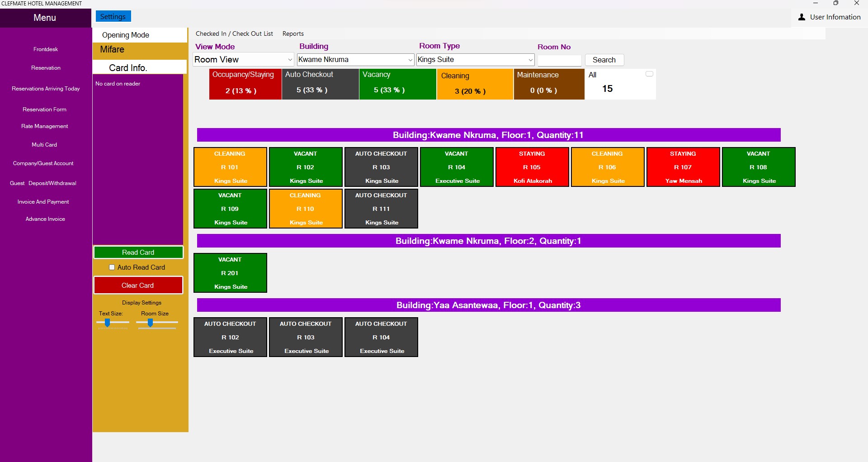Image resolution: width=868 pixels, height=462 pixels.
Task: Click the Room No input field
Action: coord(559,60)
